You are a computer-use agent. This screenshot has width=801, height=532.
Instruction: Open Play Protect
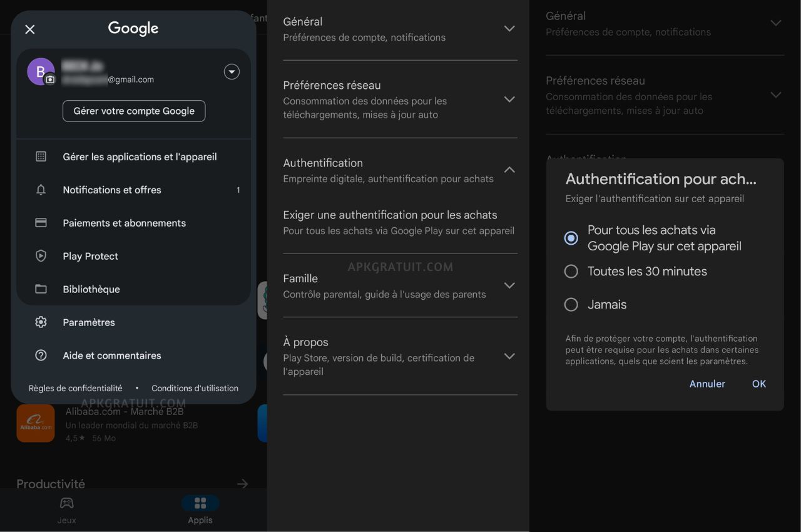[x=134, y=256]
